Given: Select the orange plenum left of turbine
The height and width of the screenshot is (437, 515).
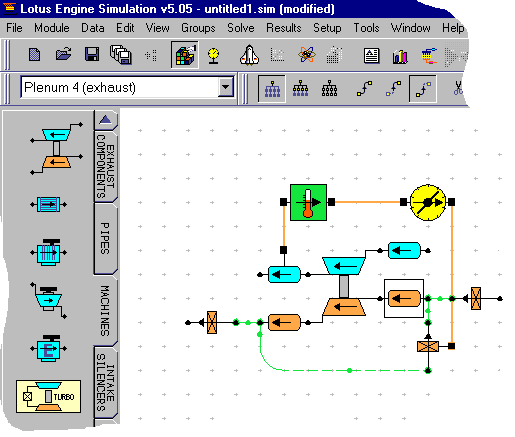Looking at the screenshot, I should pyautogui.click(x=284, y=322).
